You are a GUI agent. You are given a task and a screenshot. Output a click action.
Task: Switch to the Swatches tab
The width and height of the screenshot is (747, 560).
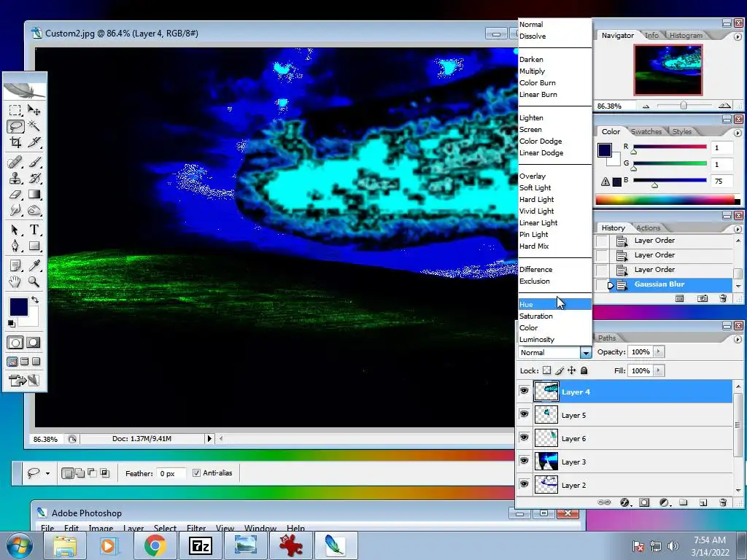[646, 131]
